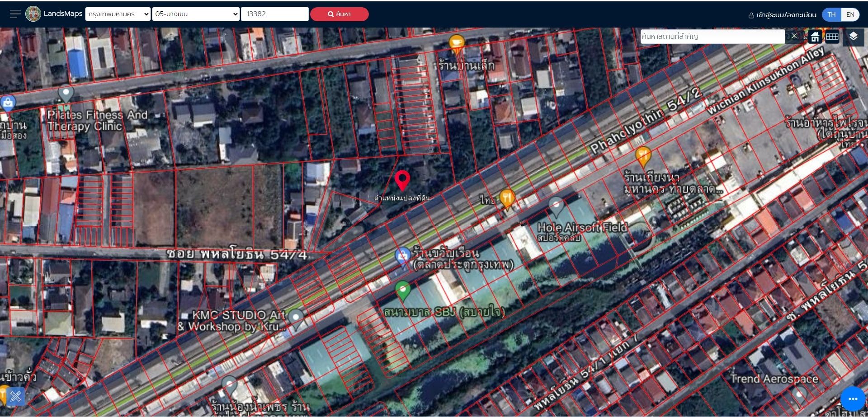The image size is (868, 417).
Task: Click the red land parcel position pin
Action: coord(402,180)
